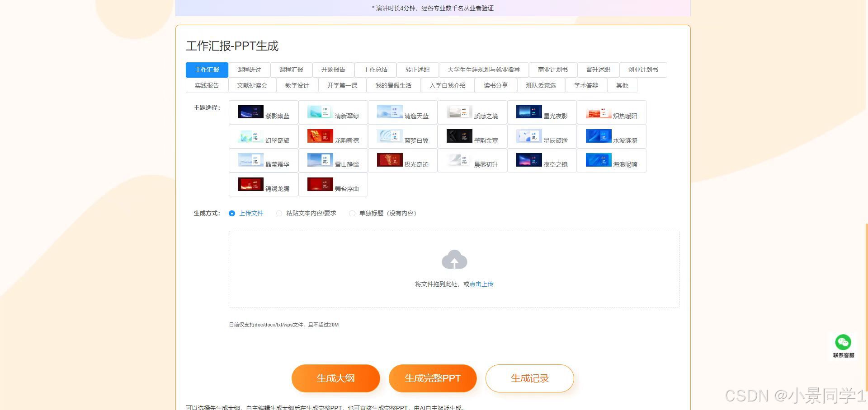Switch to the 课程研讨 tab
This screenshot has height=410, width=868.
click(249, 70)
